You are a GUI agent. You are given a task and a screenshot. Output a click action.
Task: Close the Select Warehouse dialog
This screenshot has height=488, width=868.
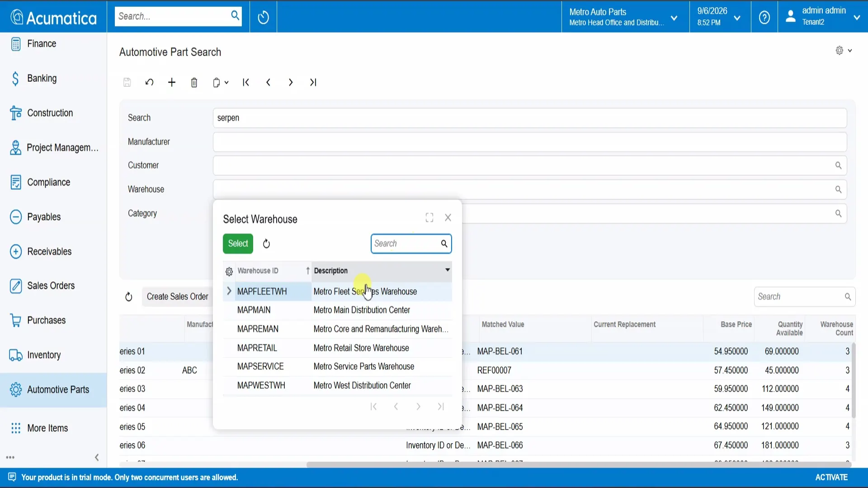click(448, 218)
